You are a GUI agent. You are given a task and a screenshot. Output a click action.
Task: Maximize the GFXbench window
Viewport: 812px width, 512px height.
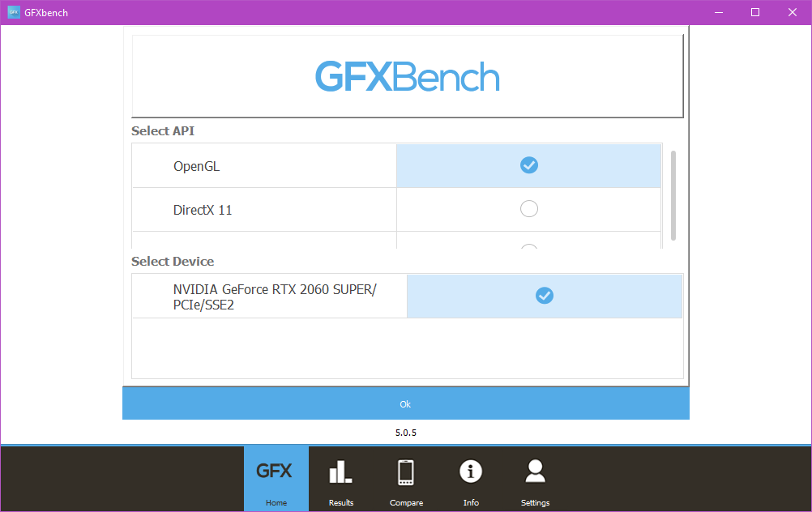(755, 12)
